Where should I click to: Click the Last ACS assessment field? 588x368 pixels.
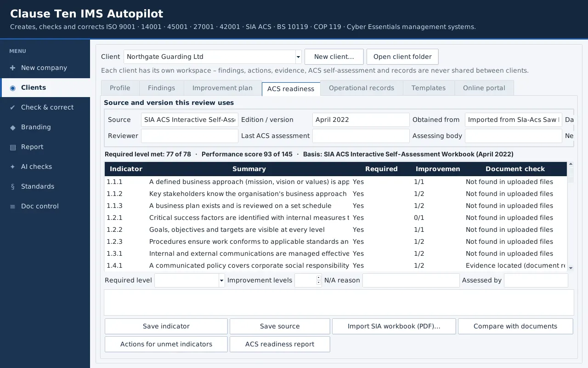[361, 136]
